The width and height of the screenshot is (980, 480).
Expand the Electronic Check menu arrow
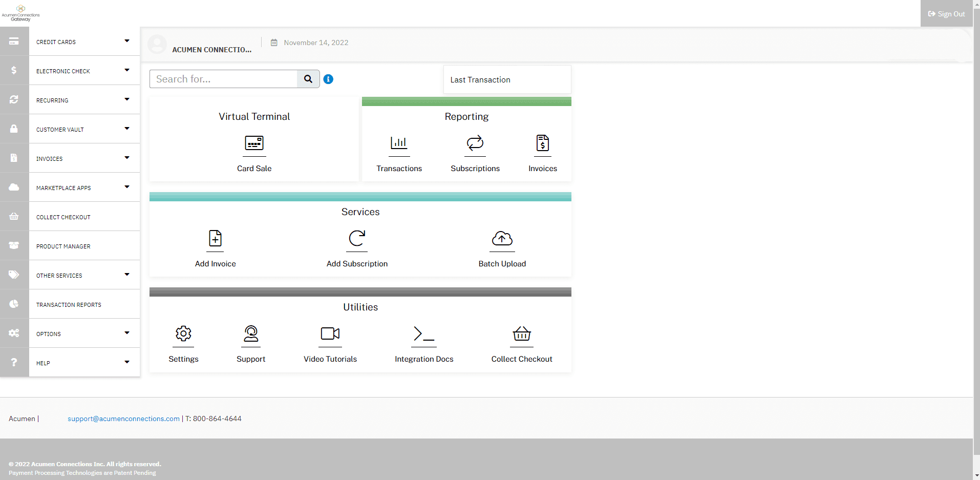point(127,70)
